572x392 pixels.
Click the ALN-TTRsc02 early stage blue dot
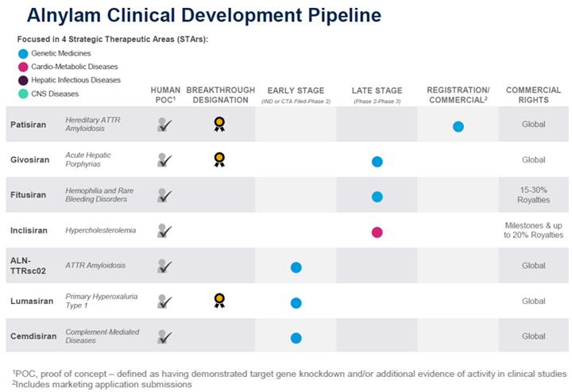click(x=296, y=267)
